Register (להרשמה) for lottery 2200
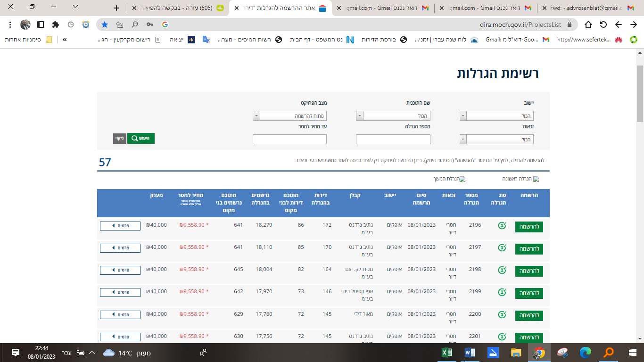Image resolution: width=644 pixels, height=362 pixels. [529, 315]
